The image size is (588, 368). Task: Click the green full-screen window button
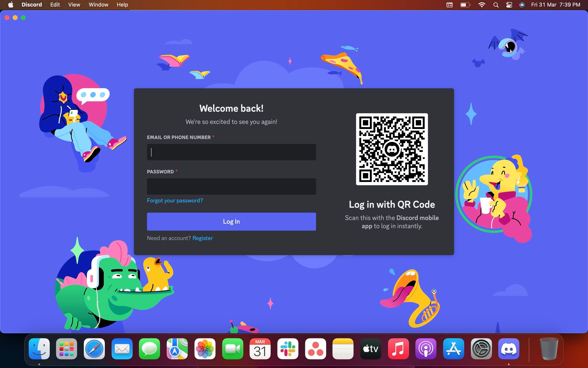coord(23,18)
